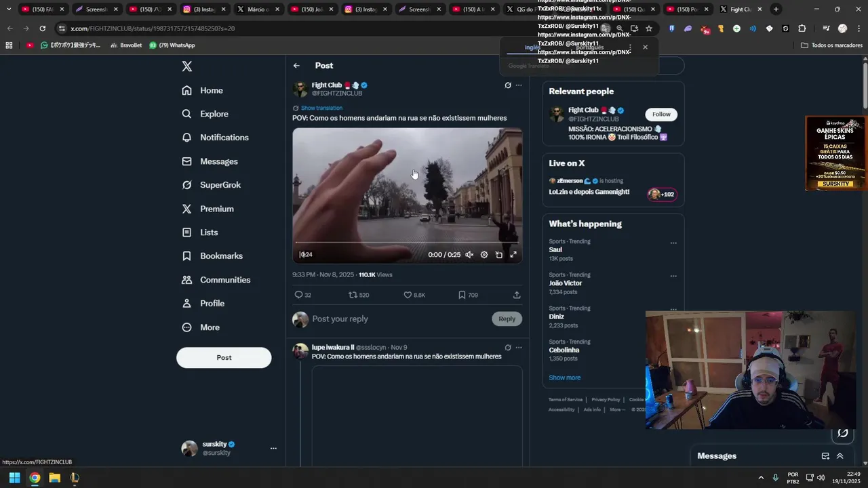Open WhatsApp bookmark in bookmarks bar
The width and height of the screenshot is (868, 488).
click(172, 45)
